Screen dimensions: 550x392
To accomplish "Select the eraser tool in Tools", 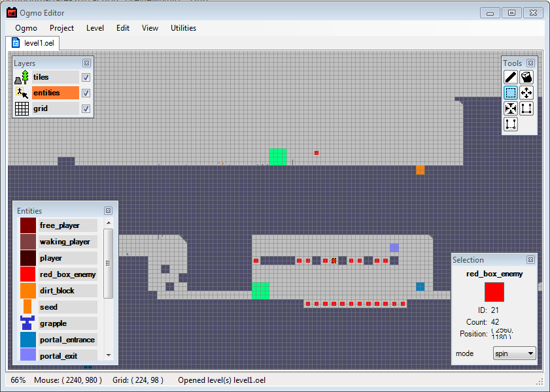I will tap(526, 77).
